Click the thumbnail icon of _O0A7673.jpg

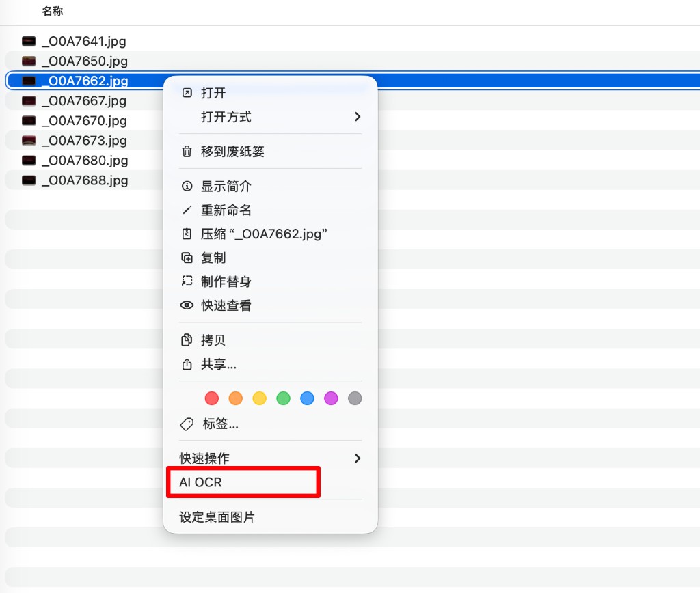click(29, 141)
